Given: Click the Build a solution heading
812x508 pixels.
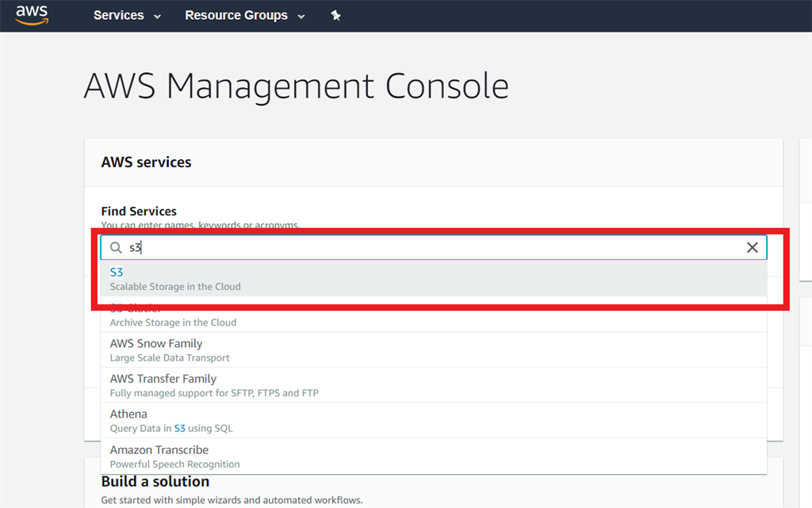Looking at the screenshot, I should coord(155,482).
